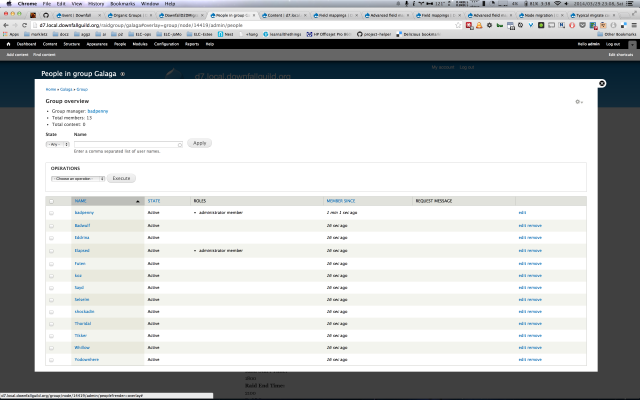
Task: Open the badpenny group manager link
Action: tap(98, 111)
